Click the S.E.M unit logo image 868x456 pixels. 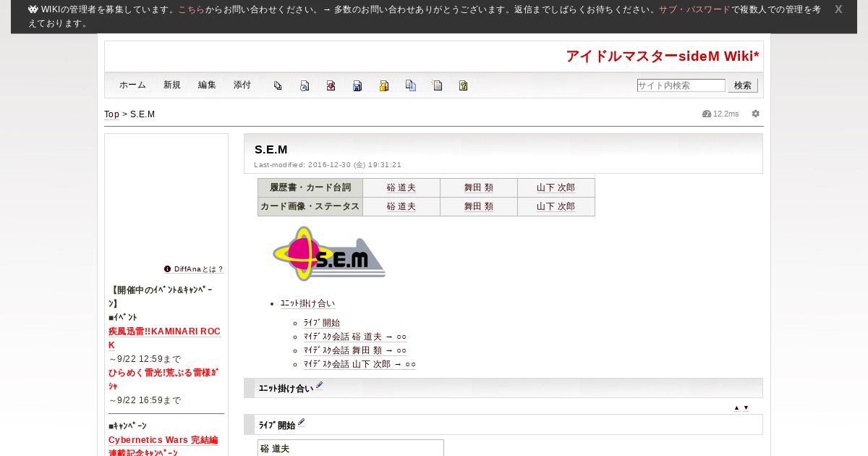tap(329, 254)
